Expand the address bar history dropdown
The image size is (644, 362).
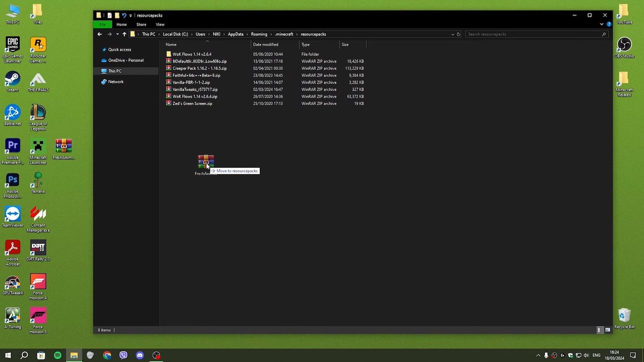point(453,34)
